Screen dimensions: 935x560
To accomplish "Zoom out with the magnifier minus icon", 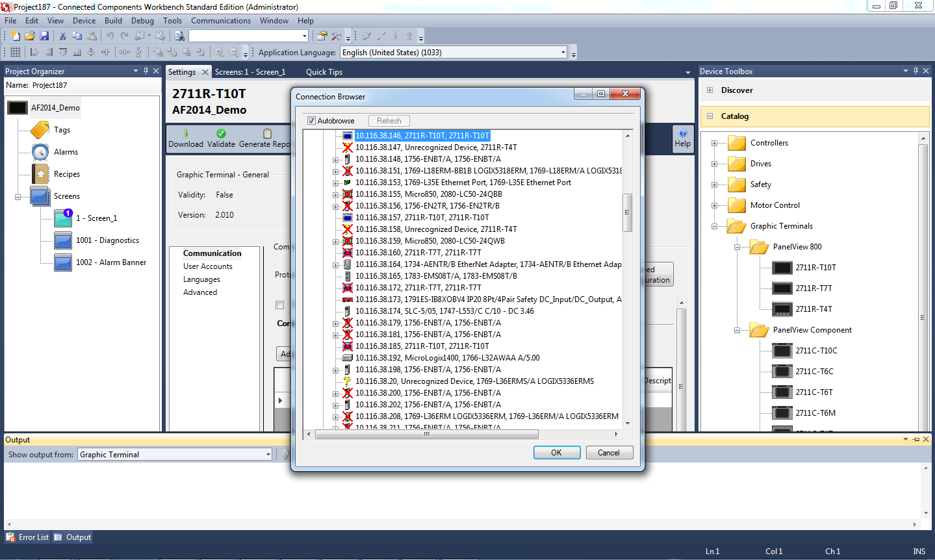I will pyautogui.click(x=234, y=52).
